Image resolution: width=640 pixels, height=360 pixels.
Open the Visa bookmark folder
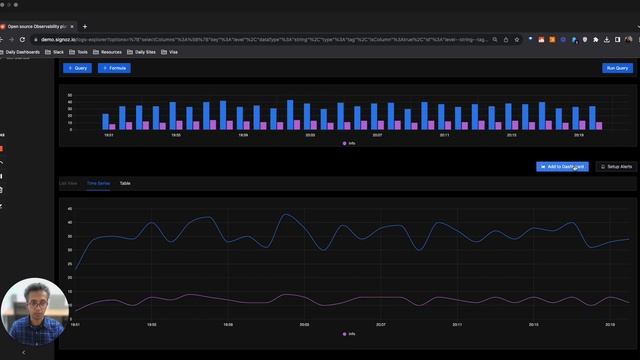[170, 52]
